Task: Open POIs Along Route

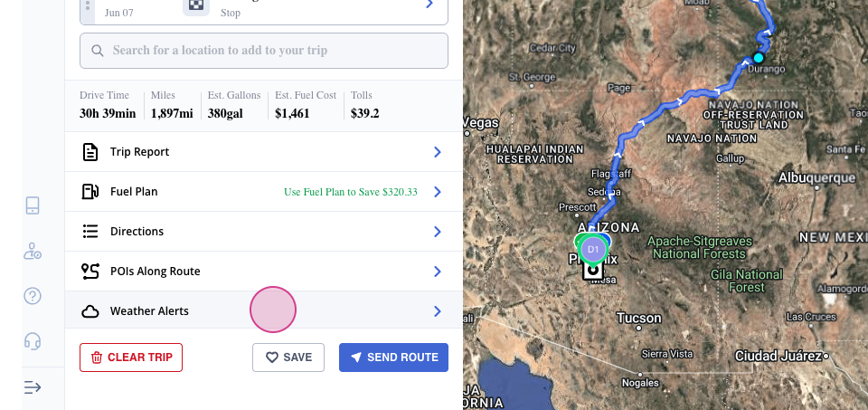Action: (x=155, y=272)
